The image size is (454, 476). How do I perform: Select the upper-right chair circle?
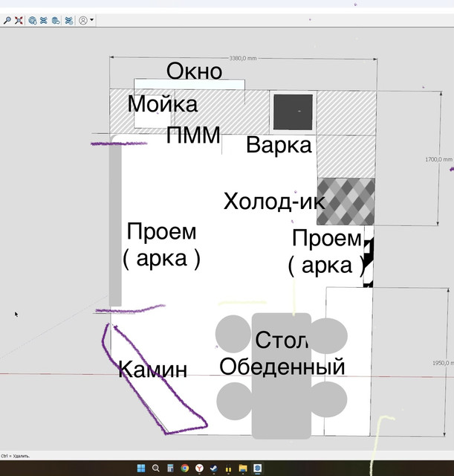(x=329, y=335)
